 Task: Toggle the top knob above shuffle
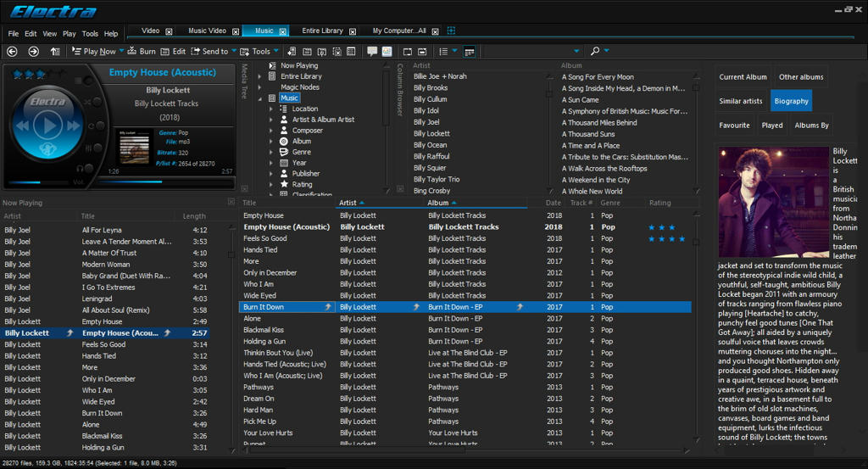pyautogui.click(x=88, y=81)
